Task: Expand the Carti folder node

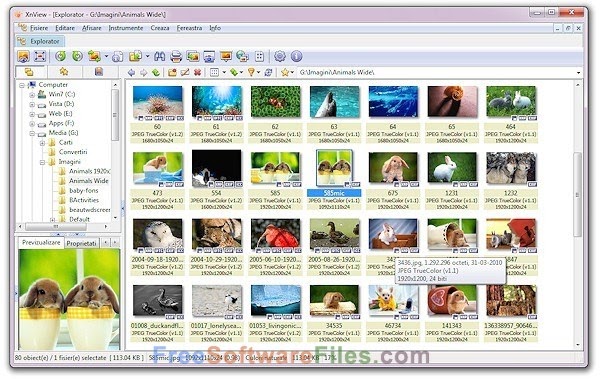Action: point(42,143)
